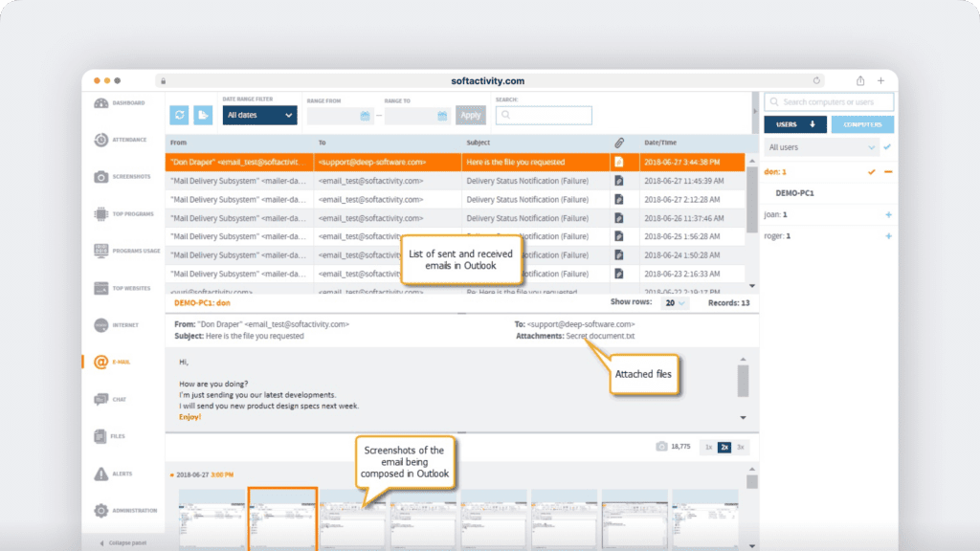
Task: Toggle the All users selection checkmark
Action: pyautogui.click(x=887, y=146)
